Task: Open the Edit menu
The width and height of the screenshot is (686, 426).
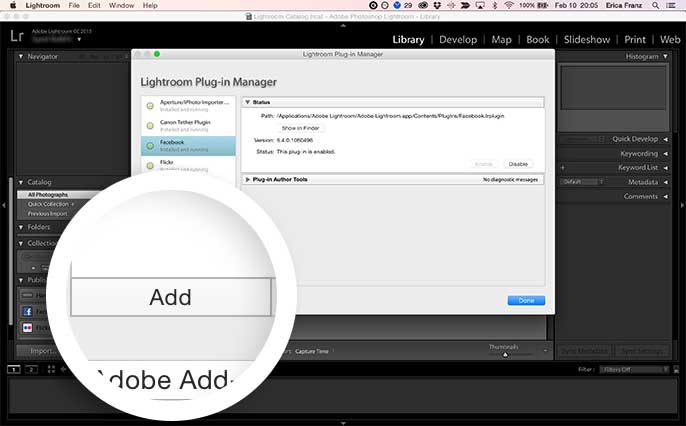Action: pos(94,5)
